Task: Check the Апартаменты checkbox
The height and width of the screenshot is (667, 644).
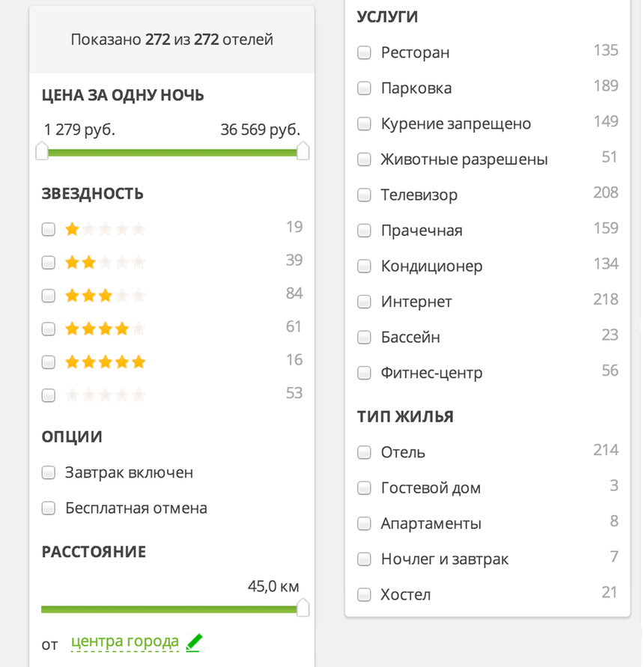Action: pos(364,523)
